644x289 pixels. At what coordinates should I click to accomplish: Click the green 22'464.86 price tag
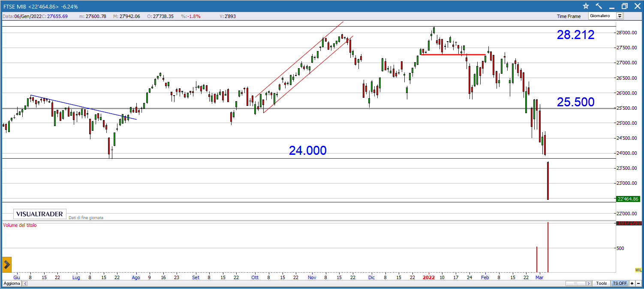pos(629,199)
